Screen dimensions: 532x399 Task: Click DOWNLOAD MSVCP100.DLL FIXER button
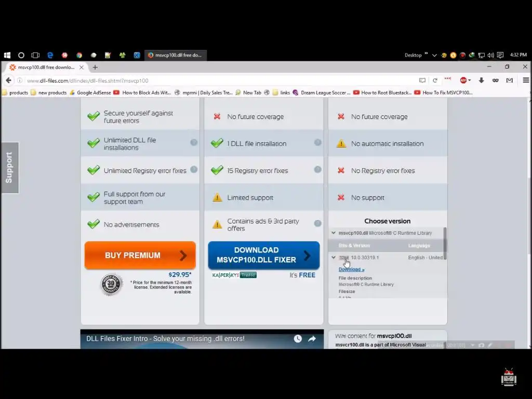click(x=263, y=255)
